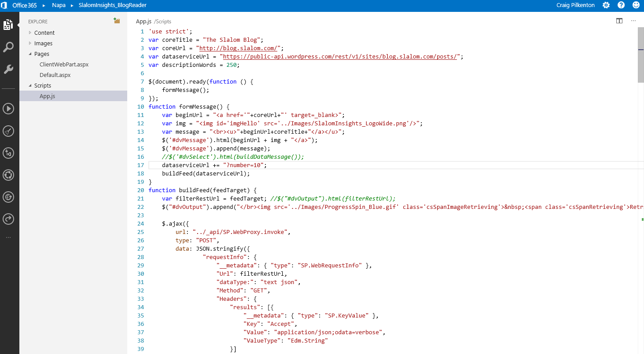Open in Visual Studio icon
The width and height of the screenshot is (644, 354).
pos(8,153)
